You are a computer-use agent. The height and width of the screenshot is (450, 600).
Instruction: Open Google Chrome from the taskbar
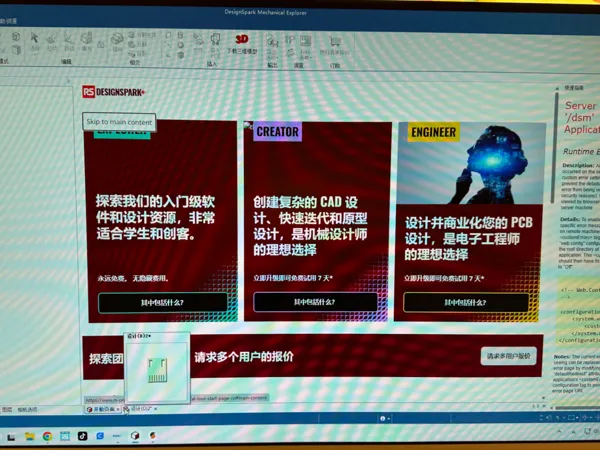point(47,436)
